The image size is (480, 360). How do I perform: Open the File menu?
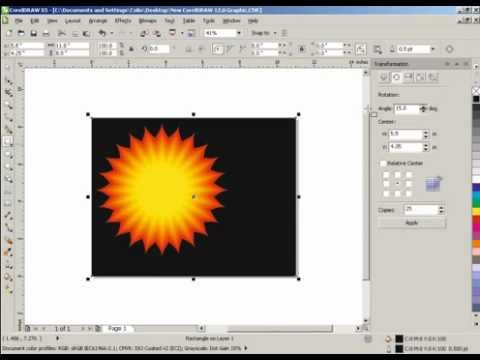click(x=19, y=21)
